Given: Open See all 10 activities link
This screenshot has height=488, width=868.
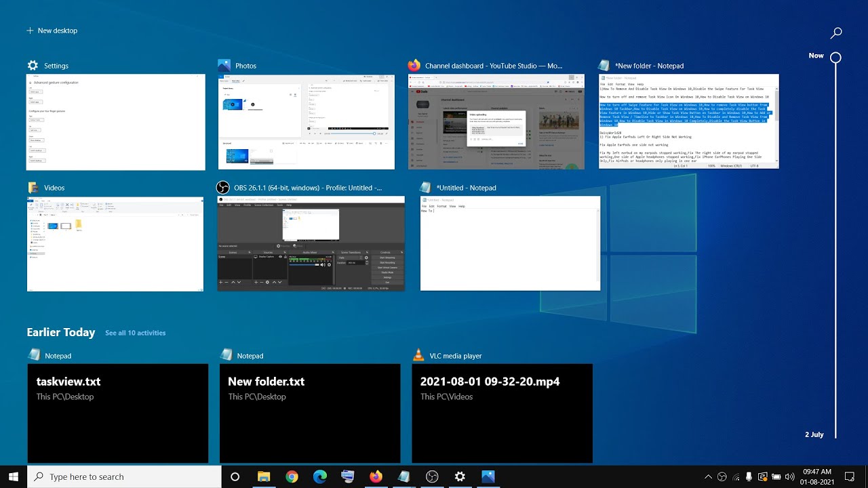Looking at the screenshot, I should 135,333.
